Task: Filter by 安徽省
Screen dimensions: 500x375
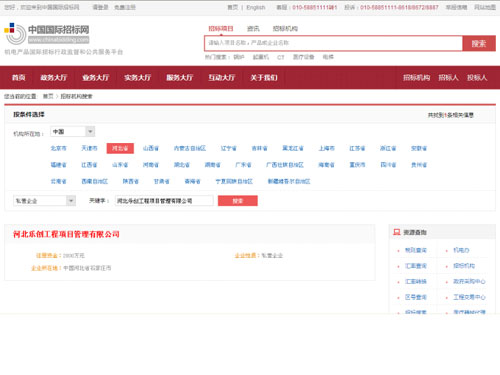Action: point(419,148)
